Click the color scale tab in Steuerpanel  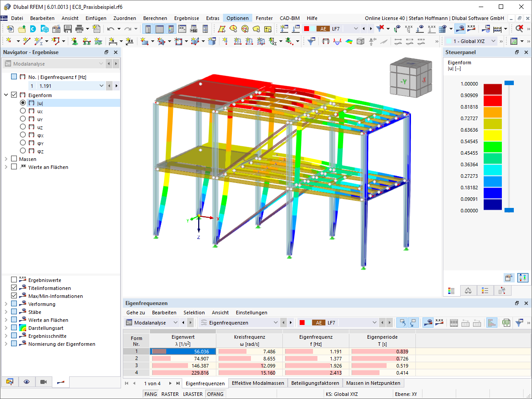452,291
